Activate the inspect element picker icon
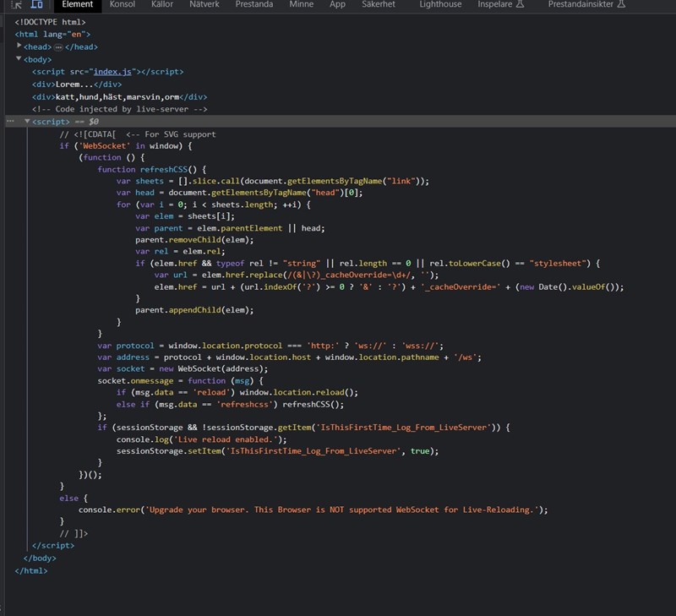Screen dimensions: 676x616 pyautogui.click(x=15, y=5)
